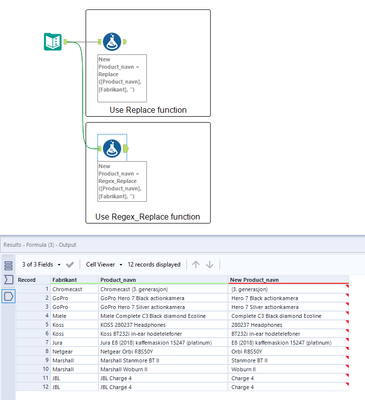Select cell 'KOSS 280237 Headphones'
The height and width of the screenshot is (400, 365).
(x=163, y=325)
